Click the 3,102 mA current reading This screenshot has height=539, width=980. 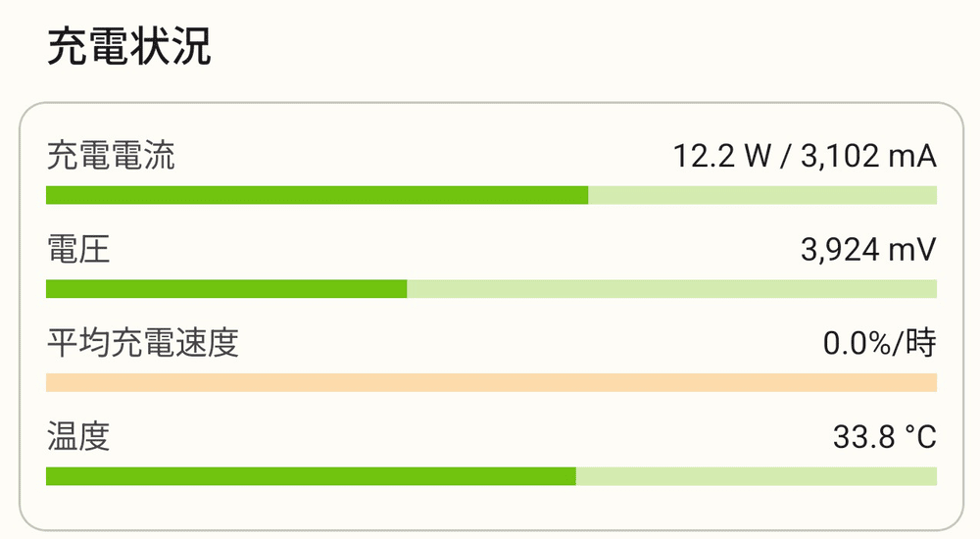pos(868,156)
